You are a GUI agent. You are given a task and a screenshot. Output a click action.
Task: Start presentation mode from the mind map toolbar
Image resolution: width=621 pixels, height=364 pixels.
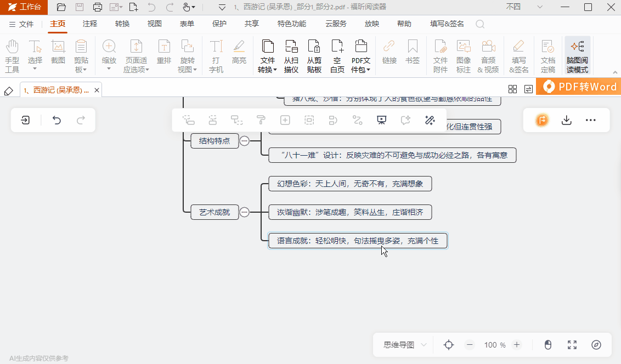381,120
